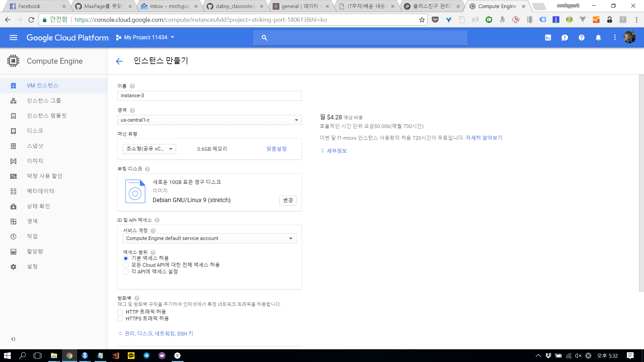
Task: Click the instance name input field
Action: [x=209, y=96]
